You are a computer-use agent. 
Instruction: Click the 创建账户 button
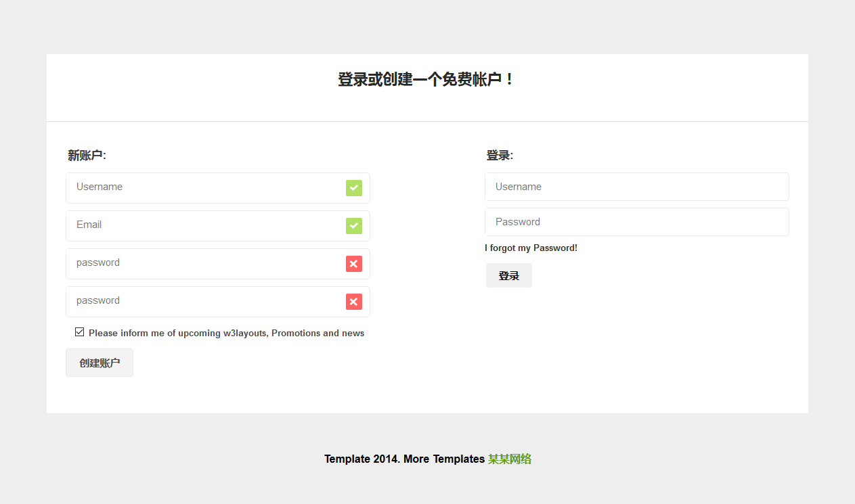pos(100,363)
